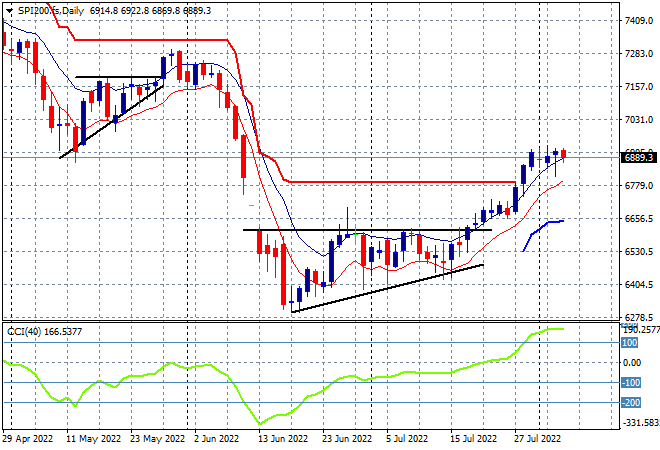
Task: Click the CCI 100 level label
Action: point(630,343)
